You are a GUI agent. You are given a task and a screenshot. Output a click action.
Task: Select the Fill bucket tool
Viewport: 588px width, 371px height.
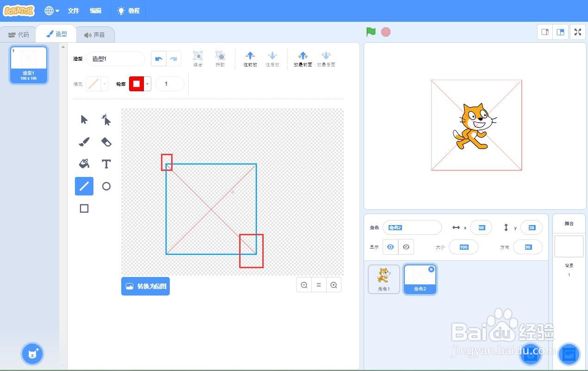(84, 164)
